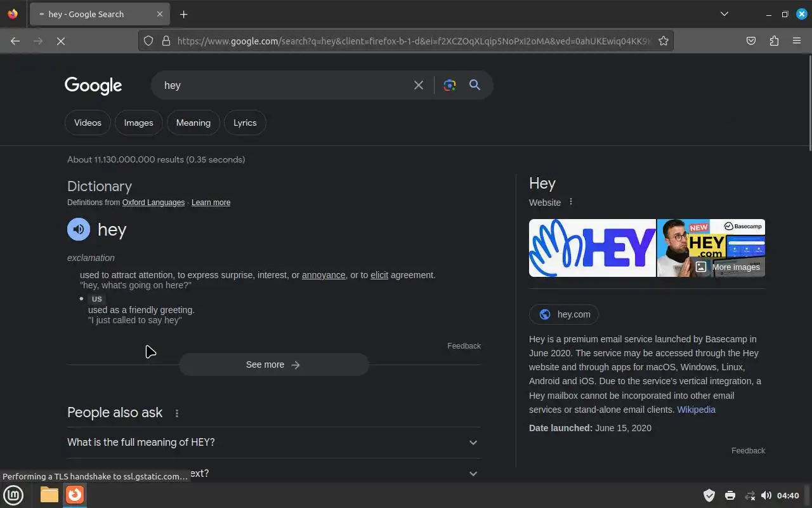Image resolution: width=812 pixels, height=508 pixels.
Task: Click the Firefox taskbar launcher
Action: (x=75, y=495)
